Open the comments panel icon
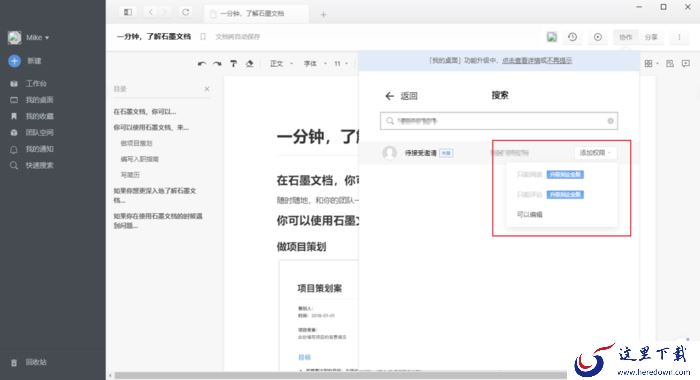 click(x=686, y=64)
